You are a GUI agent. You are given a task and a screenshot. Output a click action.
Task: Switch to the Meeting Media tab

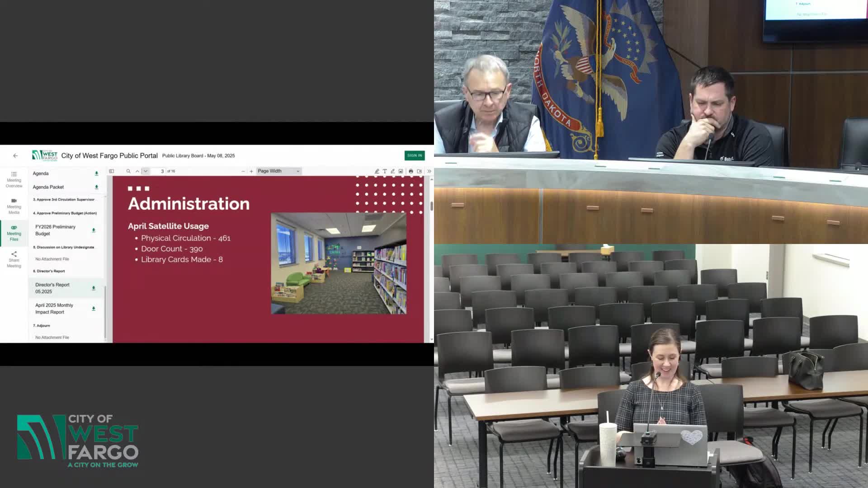coord(14,206)
